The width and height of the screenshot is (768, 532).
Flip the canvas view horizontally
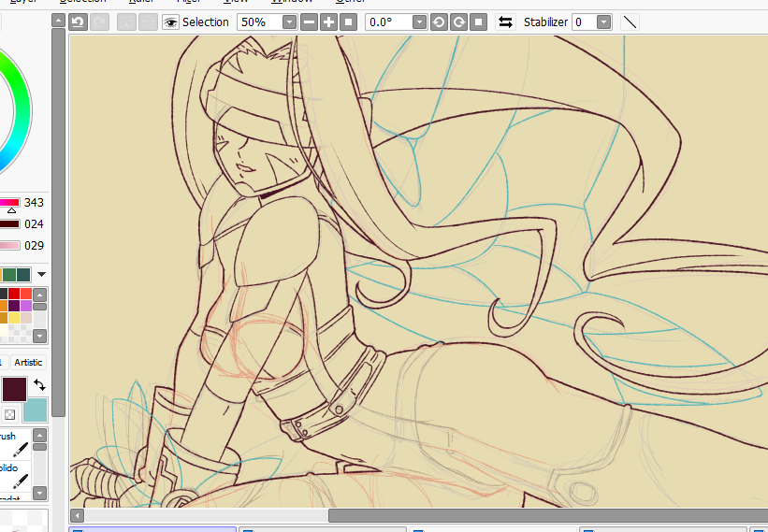505,22
